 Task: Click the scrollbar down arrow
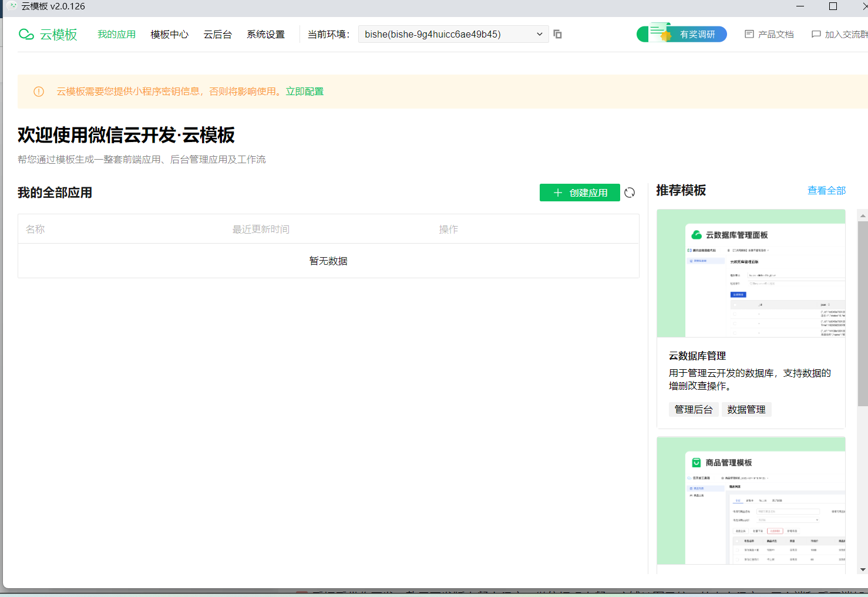coord(863,569)
